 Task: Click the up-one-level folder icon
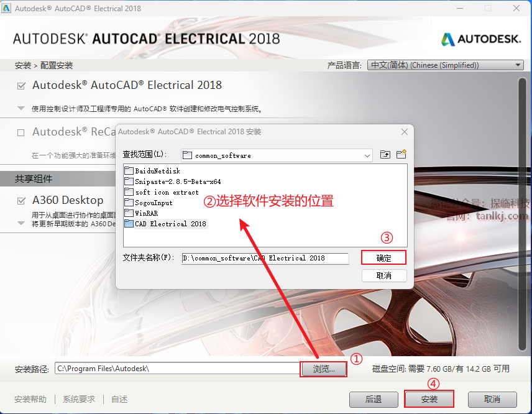385,155
